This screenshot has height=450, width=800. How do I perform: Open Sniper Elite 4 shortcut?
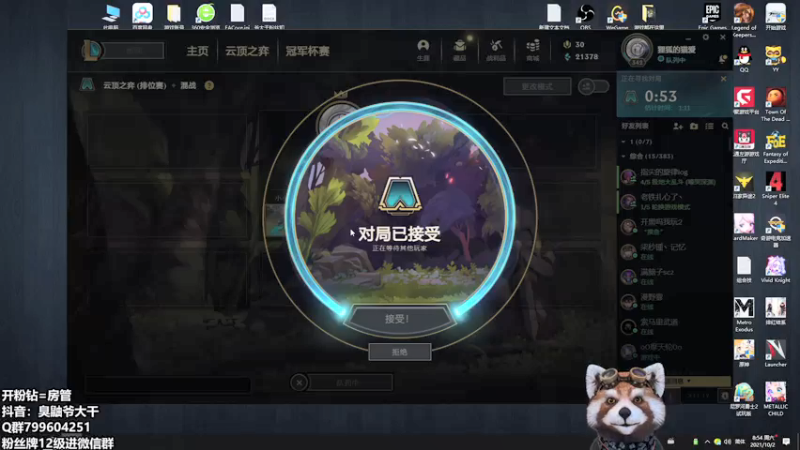[776, 189]
